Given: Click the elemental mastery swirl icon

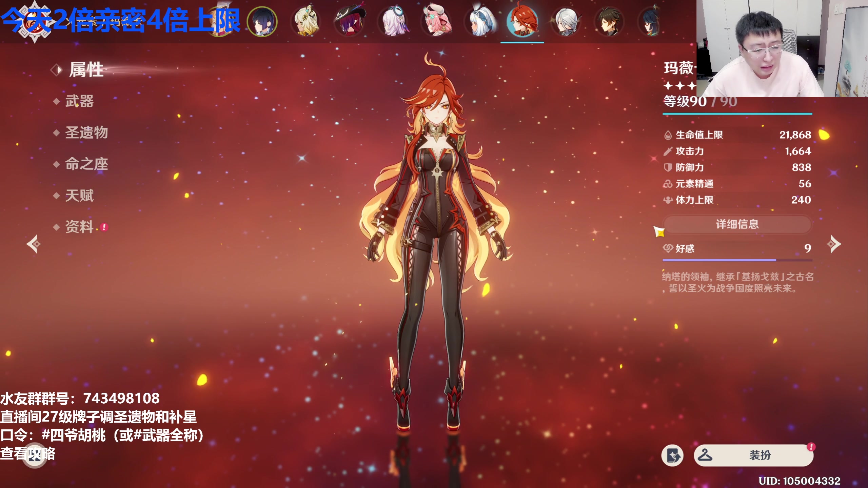Looking at the screenshot, I should (668, 184).
